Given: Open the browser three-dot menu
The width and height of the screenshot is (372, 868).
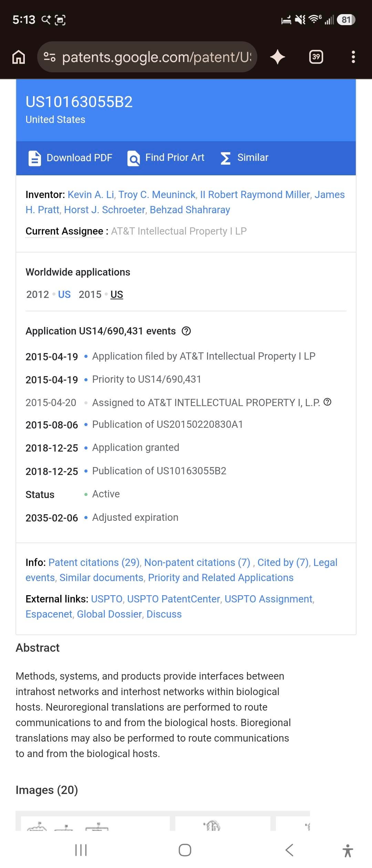Looking at the screenshot, I should click(353, 57).
